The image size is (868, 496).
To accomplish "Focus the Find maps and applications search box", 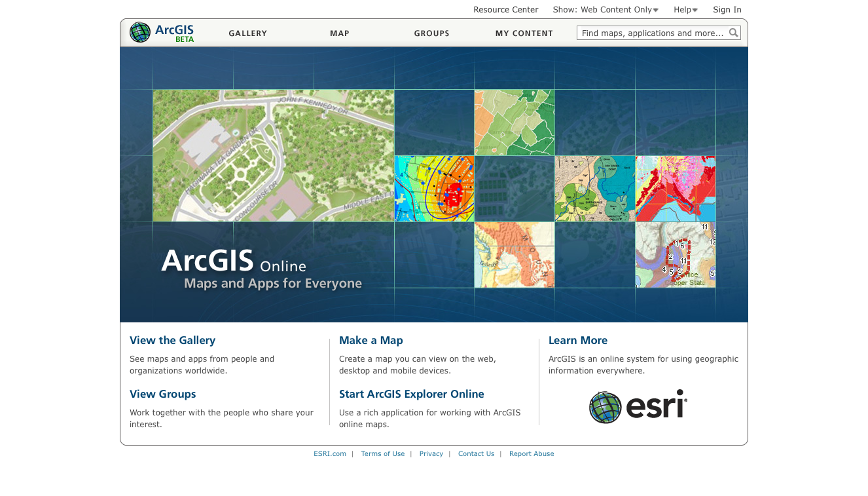I will (651, 33).
